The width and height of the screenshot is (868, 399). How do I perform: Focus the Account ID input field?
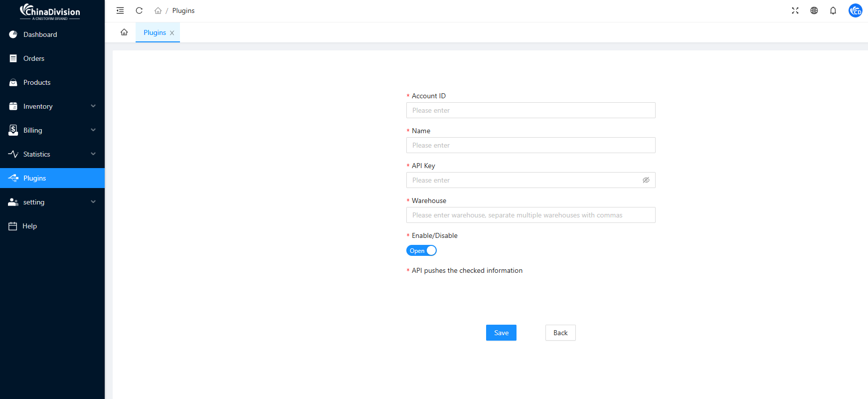pyautogui.click(x=530, y=110)
